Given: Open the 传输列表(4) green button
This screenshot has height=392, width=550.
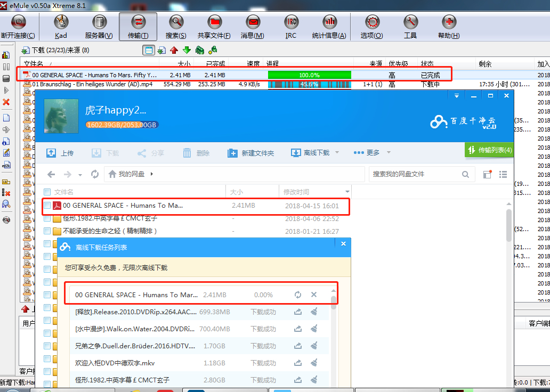Looking at the screenshot, I should (490, 150).
